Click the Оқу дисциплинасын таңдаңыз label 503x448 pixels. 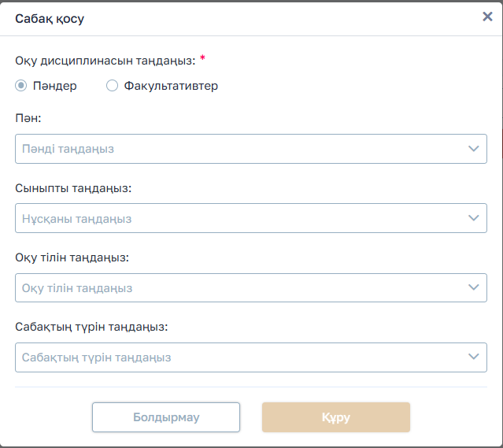104,59
